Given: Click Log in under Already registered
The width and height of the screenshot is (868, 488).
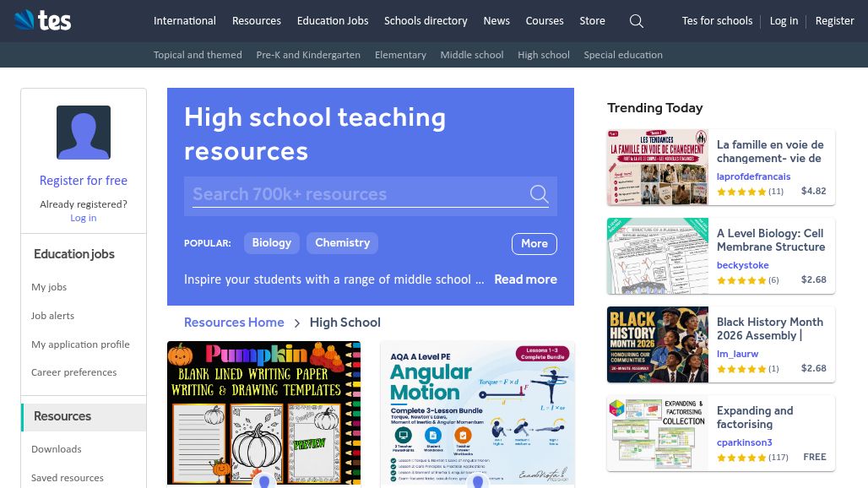Looking at the screenshot, I should coord(84,218).
